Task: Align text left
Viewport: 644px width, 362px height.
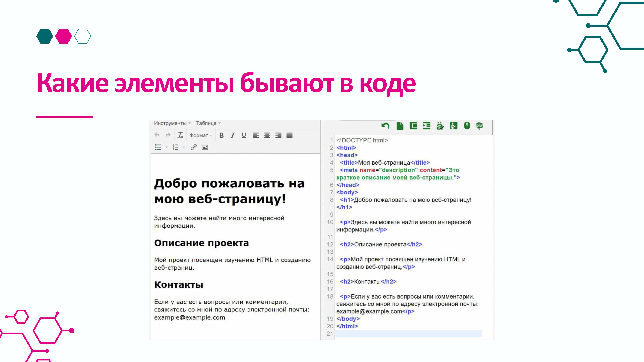Action: [x=256, y=135]
